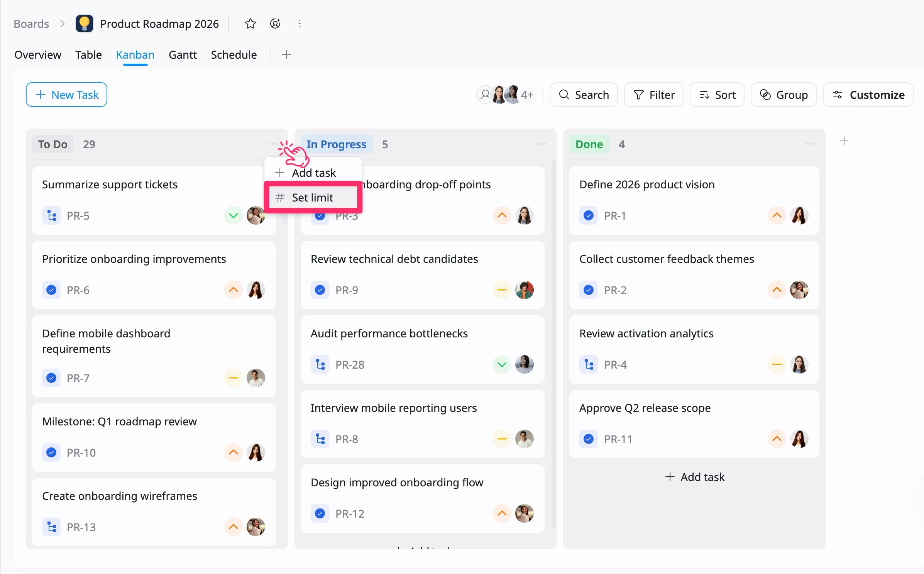Open assignee avatar on PR-9 card
924x574 pixels.
(525, 290)
